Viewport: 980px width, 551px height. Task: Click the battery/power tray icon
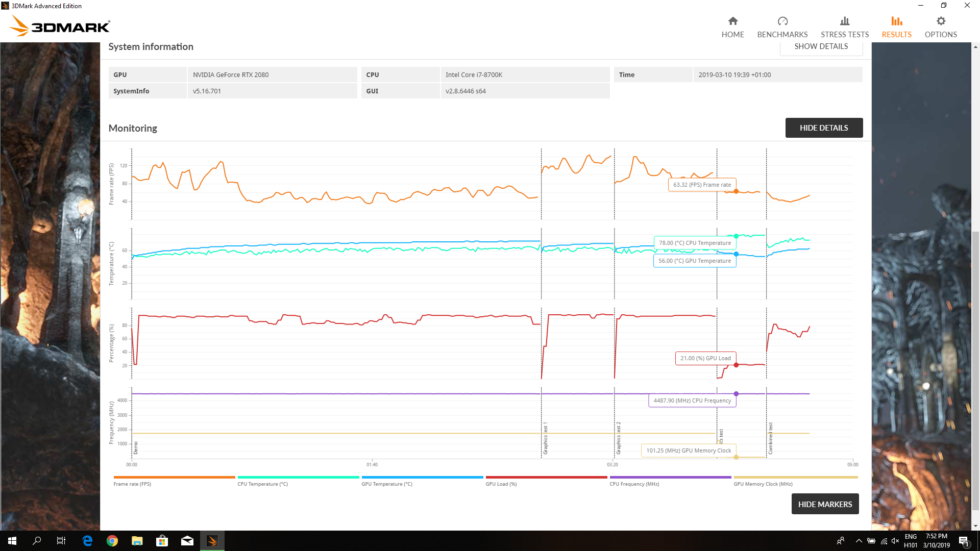click(x=871, y=541)
